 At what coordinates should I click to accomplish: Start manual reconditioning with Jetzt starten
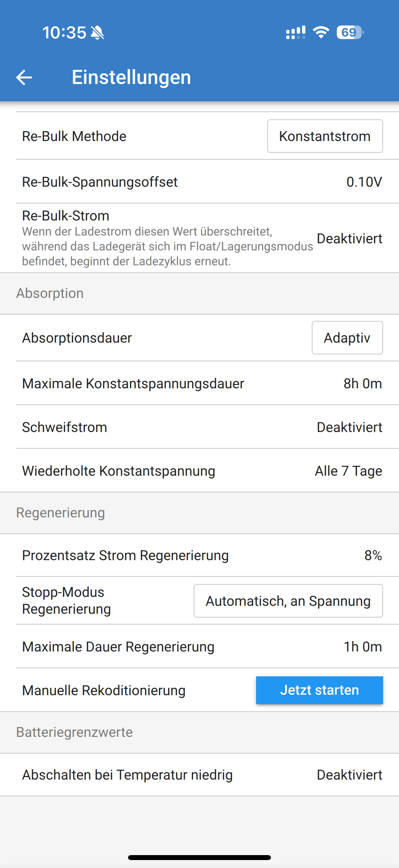[x=320, y=690]
